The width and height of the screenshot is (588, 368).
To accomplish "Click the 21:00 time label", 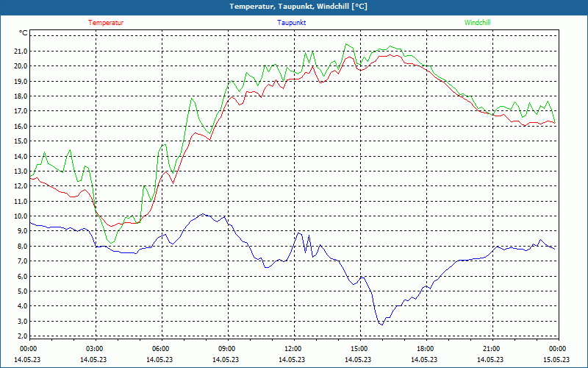I will [492, 349].
